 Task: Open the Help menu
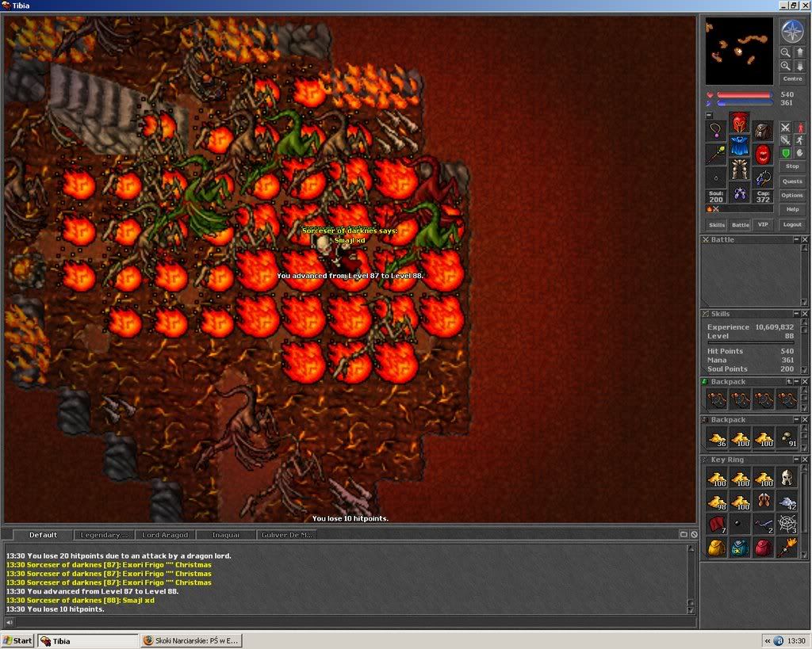click(x=792, y=209)
